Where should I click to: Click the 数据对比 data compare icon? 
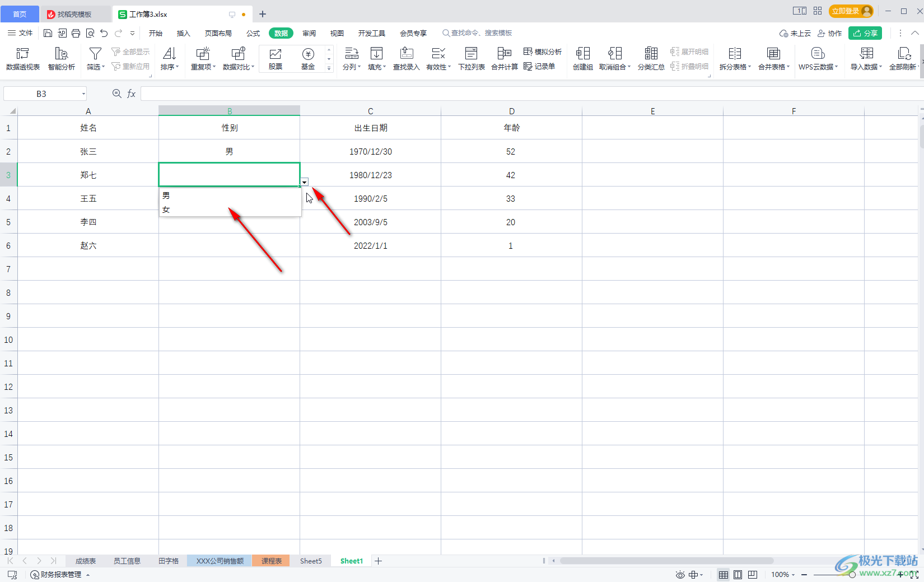click(239, 53)
